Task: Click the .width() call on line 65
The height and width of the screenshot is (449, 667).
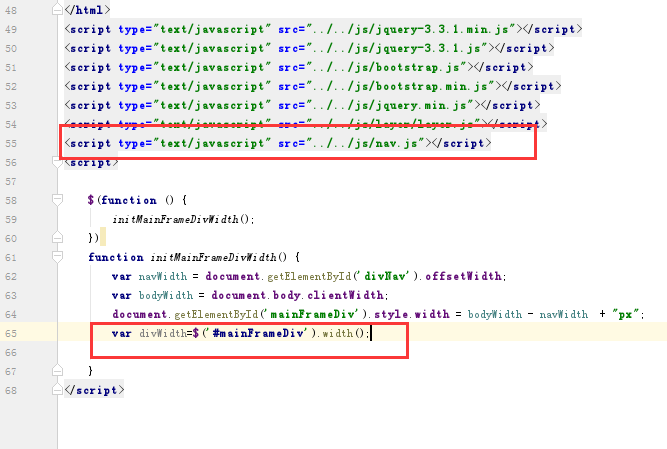Action: click(x=342, y=333)
